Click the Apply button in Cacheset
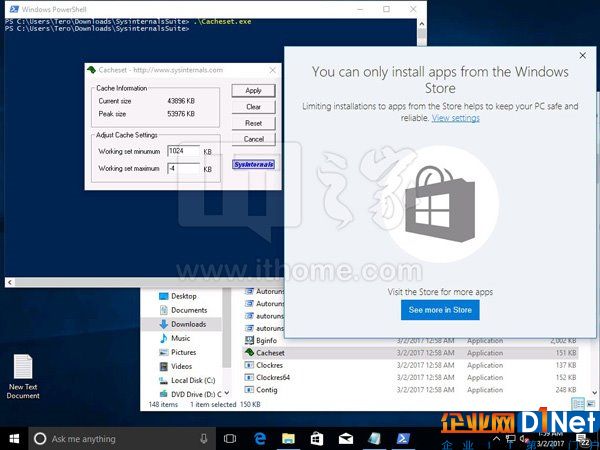600x450 pixels. click(253, 91)
